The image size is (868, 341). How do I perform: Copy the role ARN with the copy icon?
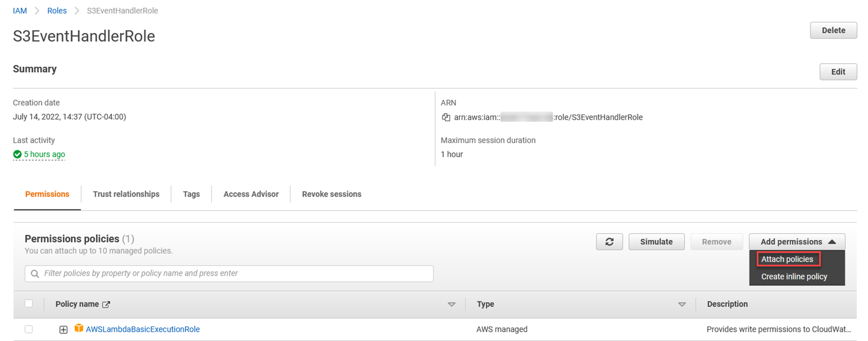(x=446, y=117)
